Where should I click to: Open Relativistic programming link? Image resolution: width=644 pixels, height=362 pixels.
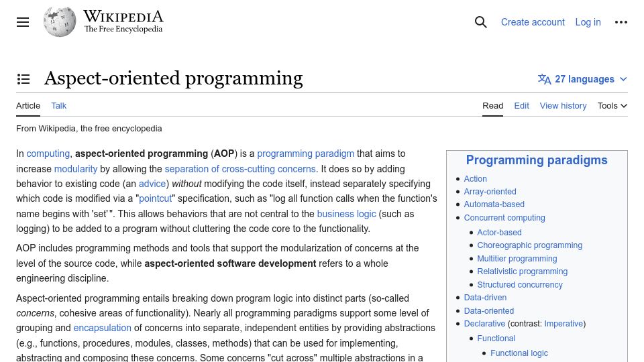pyautogui.click(x=522, y=271)
